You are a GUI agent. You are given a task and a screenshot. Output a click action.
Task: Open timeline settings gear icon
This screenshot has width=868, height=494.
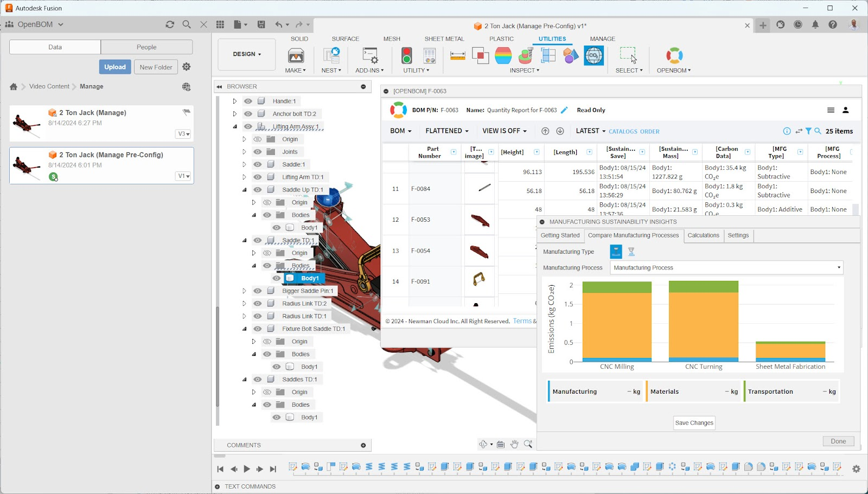click(856, 469)
